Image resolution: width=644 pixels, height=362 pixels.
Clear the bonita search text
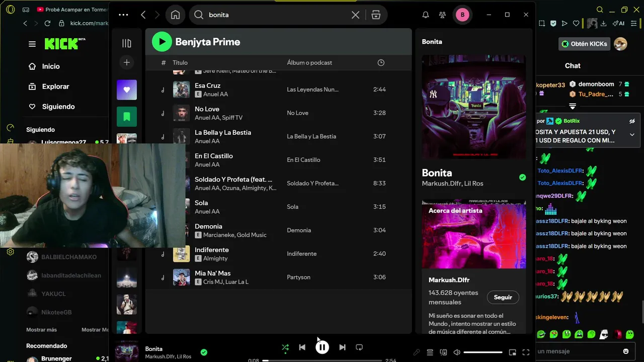click(x=355, y=15)
